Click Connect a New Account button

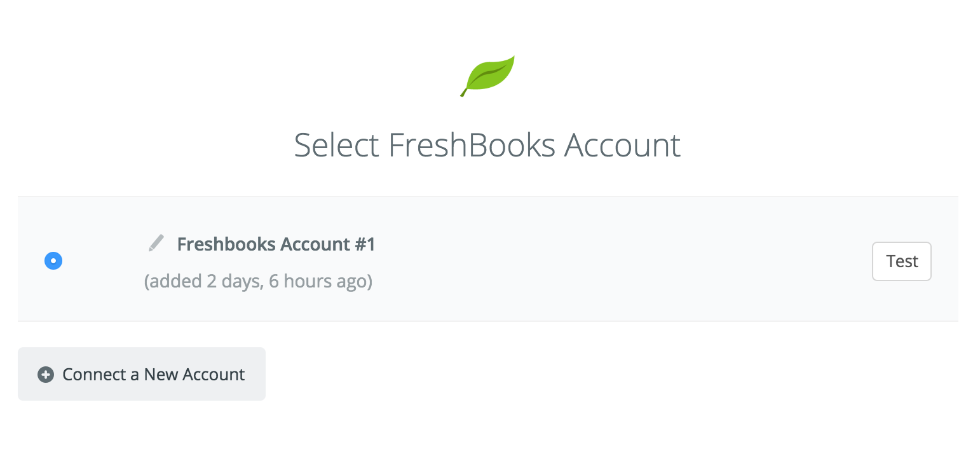[x=142, y=374]
